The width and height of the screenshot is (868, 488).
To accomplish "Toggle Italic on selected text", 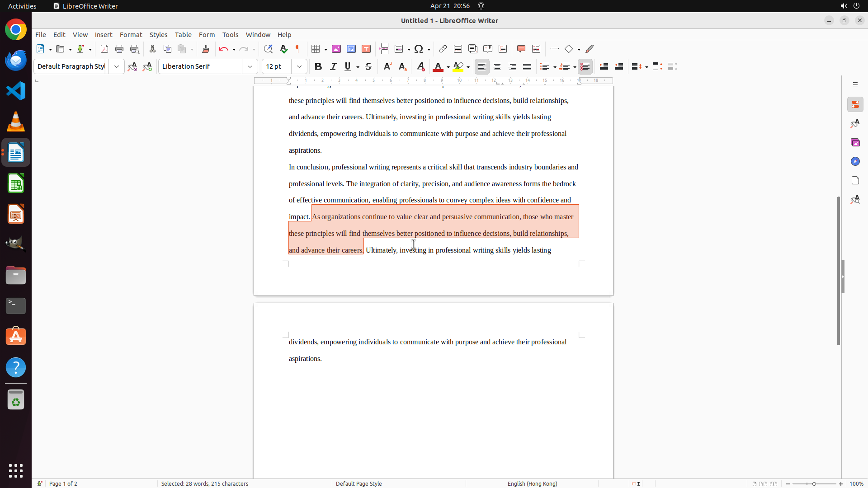I will point(333,66).
